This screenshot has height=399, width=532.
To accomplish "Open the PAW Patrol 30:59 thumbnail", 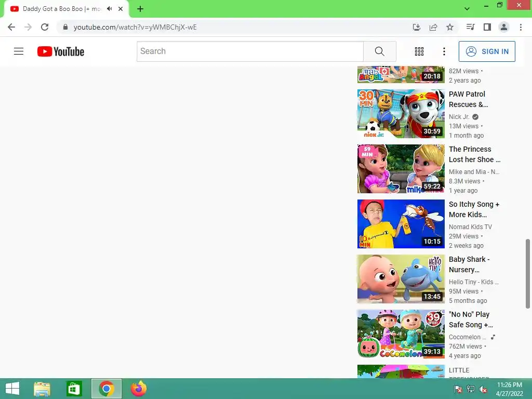I will click(401, 114).
